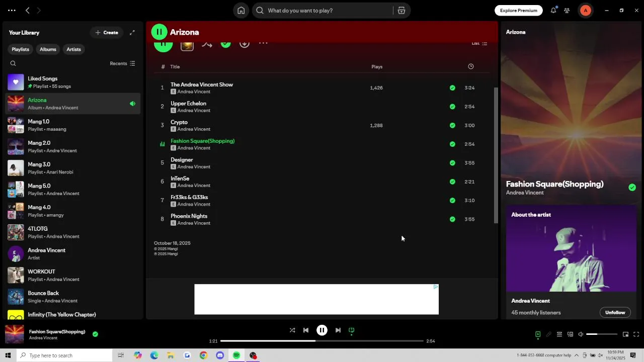Open Connect to a device
The height and width of the screenshot is (362, 644).
pos(570,334)
